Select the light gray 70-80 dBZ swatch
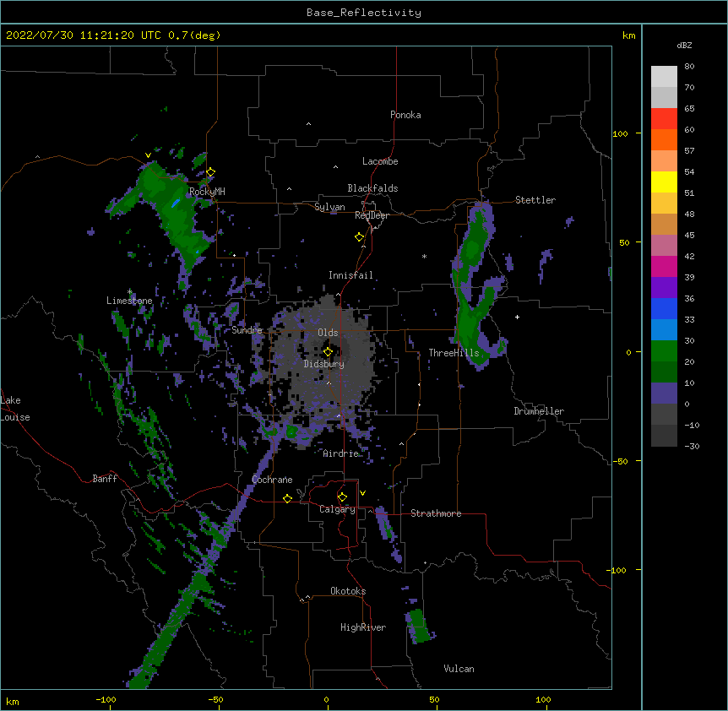 664,76
